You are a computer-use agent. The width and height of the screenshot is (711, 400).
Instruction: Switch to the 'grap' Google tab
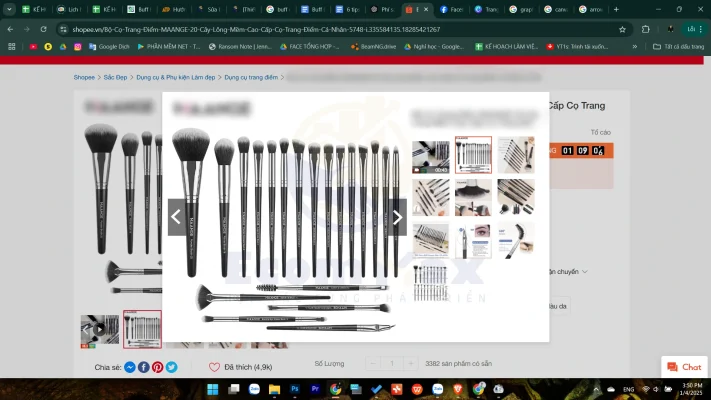click(x=521, y=9)
